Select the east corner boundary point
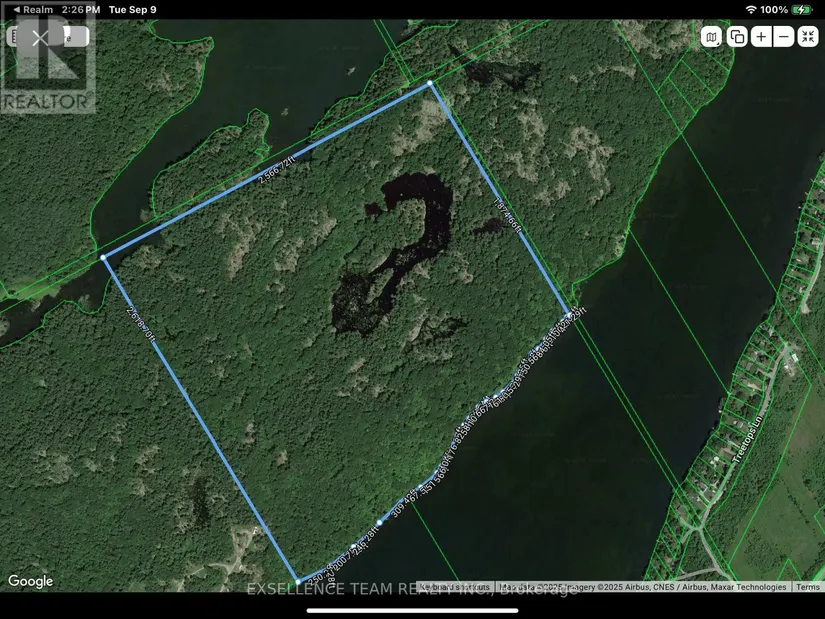This screenshot has width=825, height=619. [x=570, y=314]
